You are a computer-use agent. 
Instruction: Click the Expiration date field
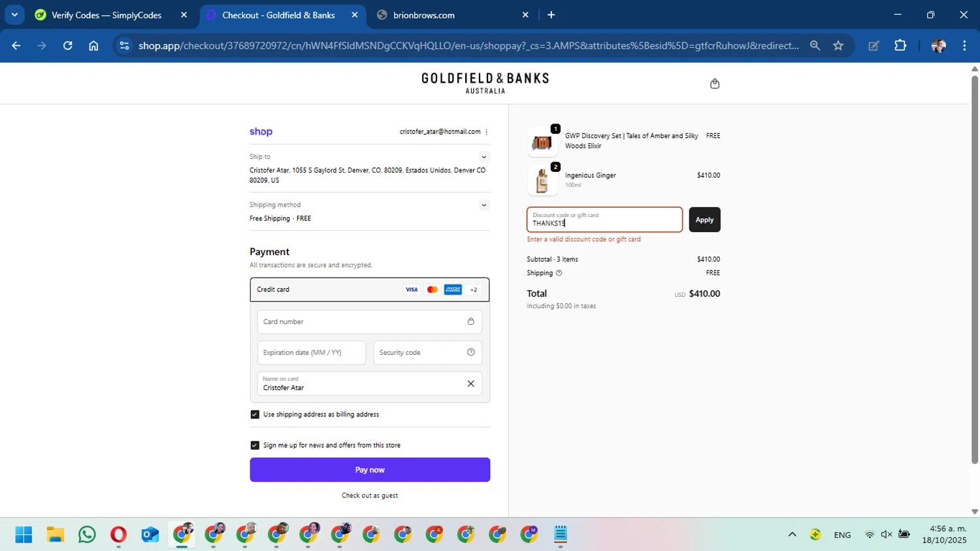(x=312, y=352)
